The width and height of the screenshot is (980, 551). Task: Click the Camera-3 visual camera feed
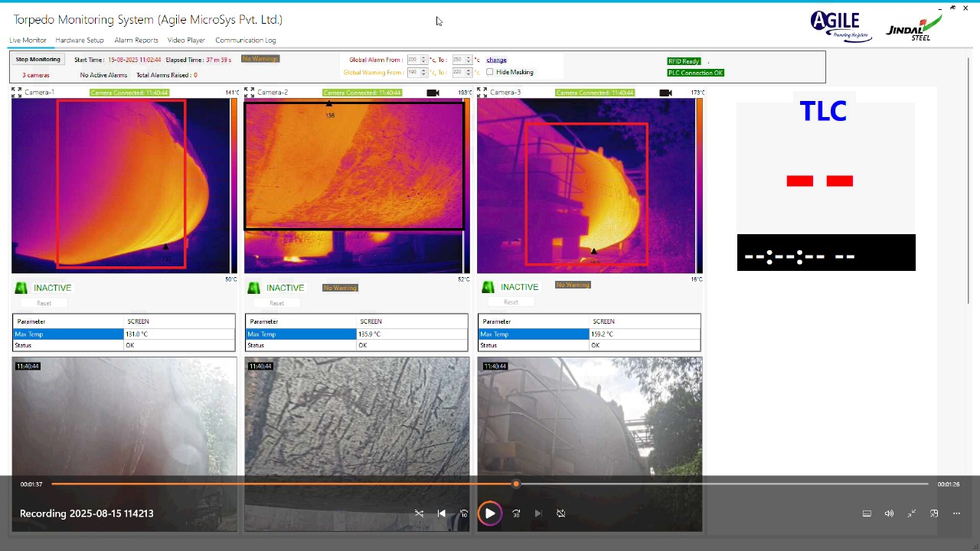(x=590, y=444)
